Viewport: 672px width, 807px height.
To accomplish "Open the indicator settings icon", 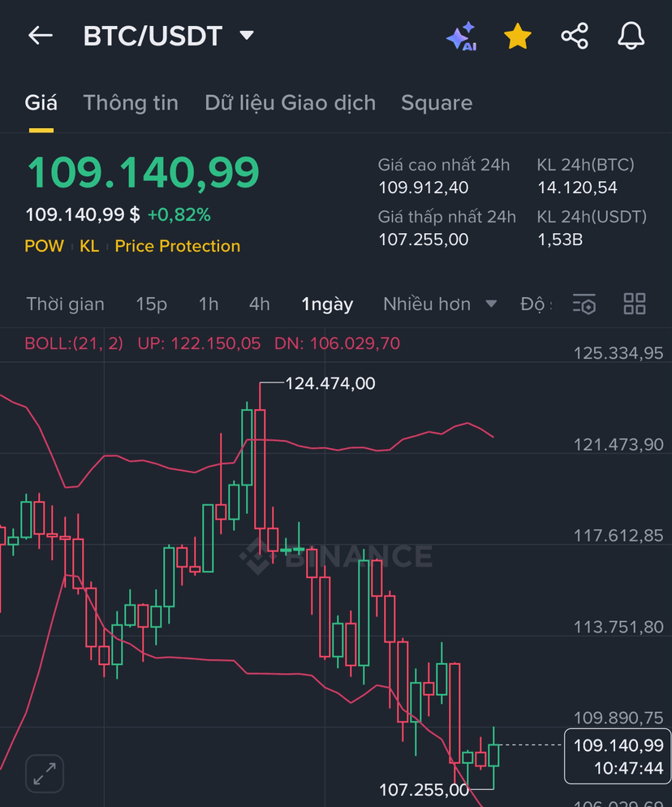I will (x=584, y=304).
